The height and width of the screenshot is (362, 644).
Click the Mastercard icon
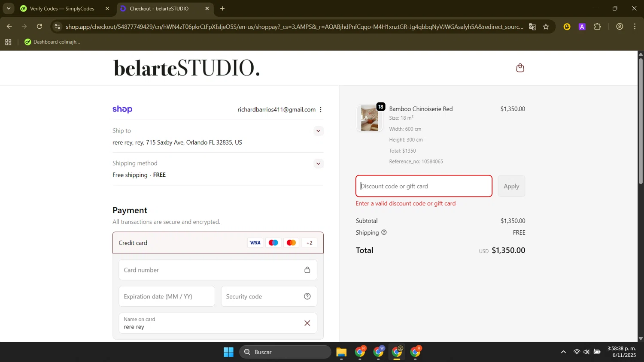(291, 243)
